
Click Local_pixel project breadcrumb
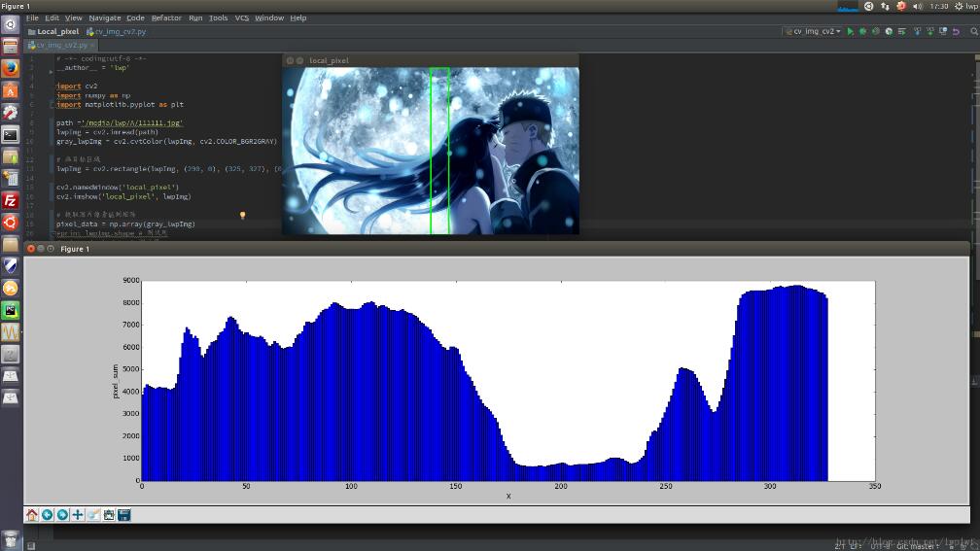(53, 31)
